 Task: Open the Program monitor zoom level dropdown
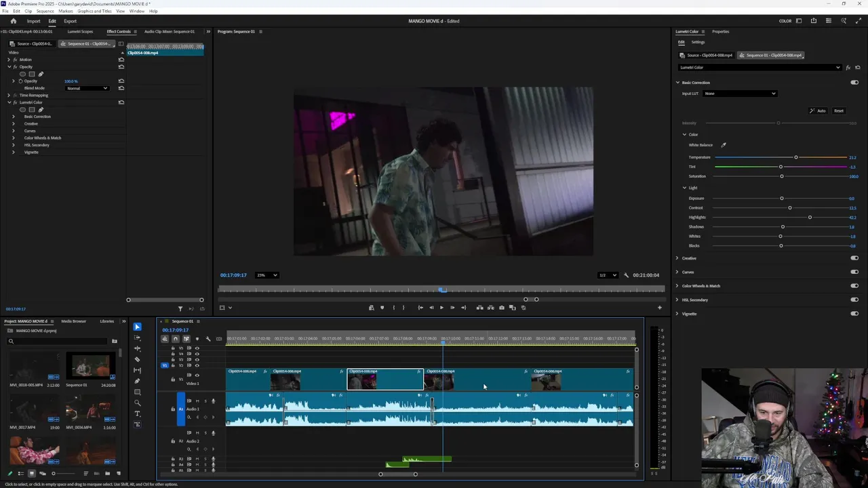point(267,275)
